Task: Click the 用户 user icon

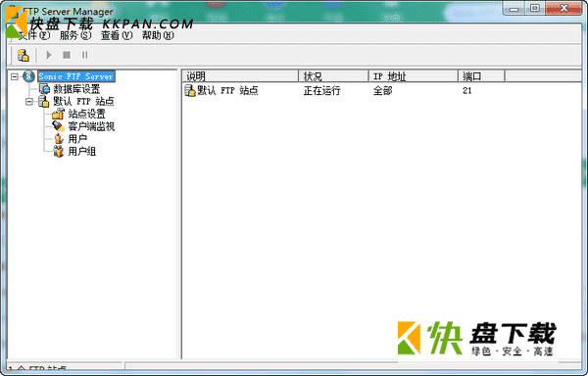Action: (x=58, y=139)
